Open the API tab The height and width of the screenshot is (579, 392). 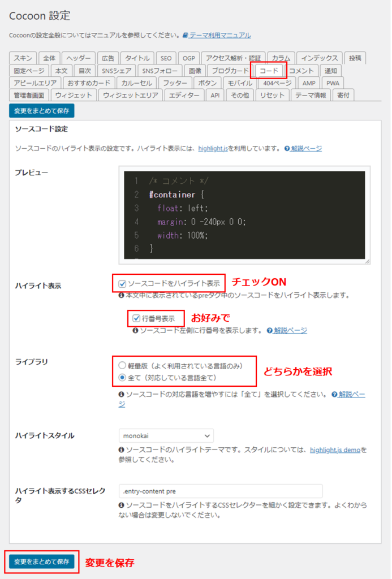[215, 95]
